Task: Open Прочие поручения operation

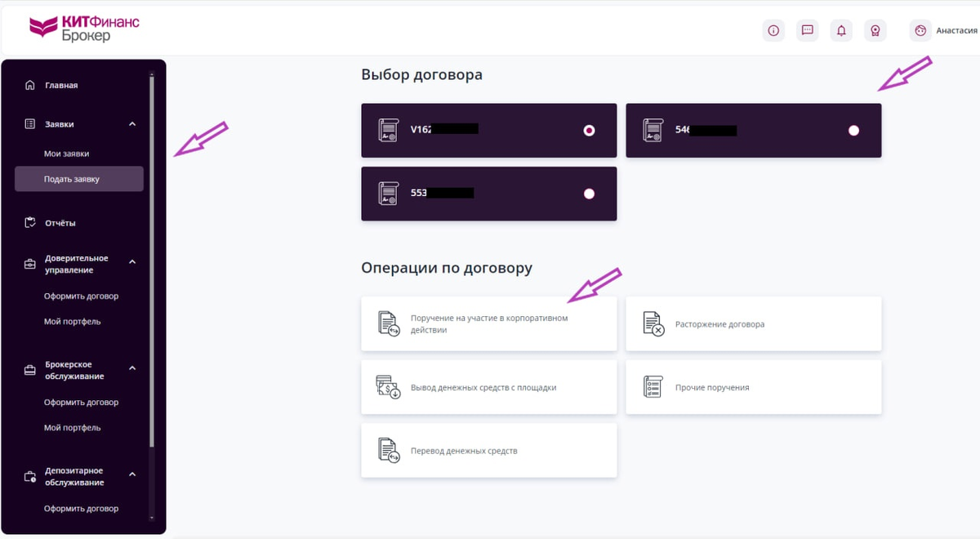Action: point(754,387)
